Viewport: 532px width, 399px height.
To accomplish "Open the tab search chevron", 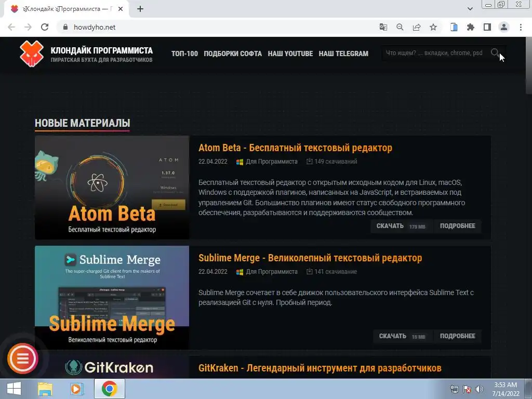I will (x=470, y=9).
